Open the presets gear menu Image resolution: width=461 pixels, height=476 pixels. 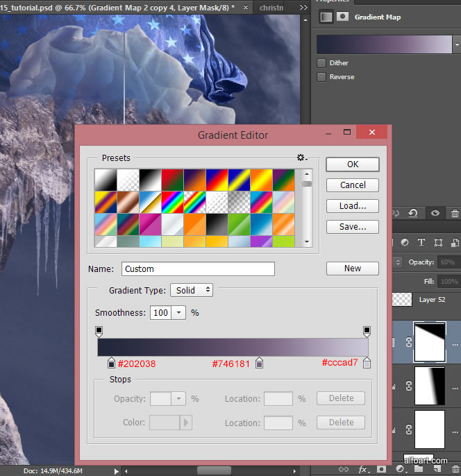pyautogui.click(x=302, y=158)
